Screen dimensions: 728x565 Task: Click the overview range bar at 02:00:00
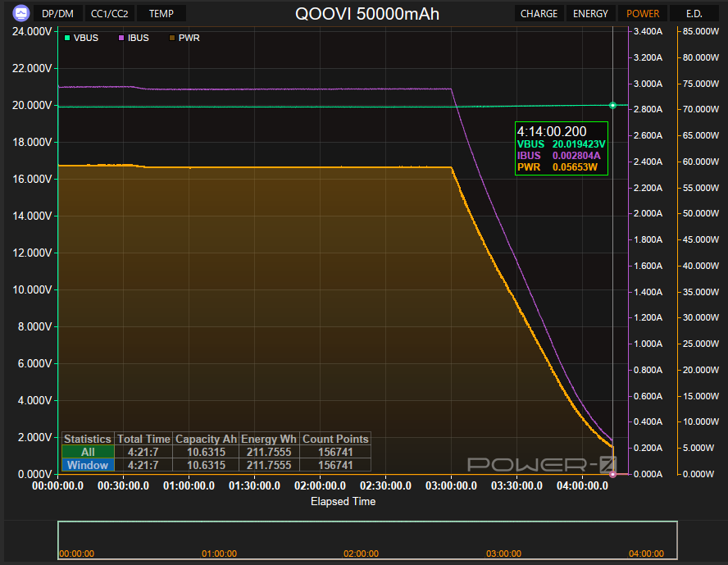[x=361, y=554]
